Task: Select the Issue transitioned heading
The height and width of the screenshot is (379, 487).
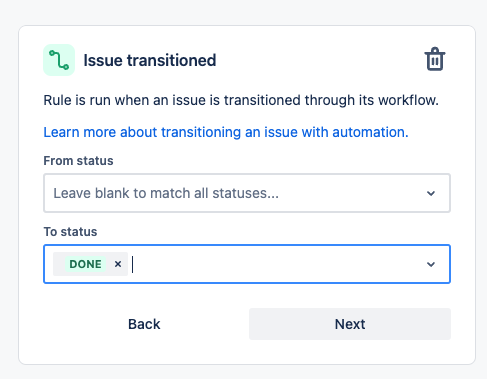Action: coord(150,60)
